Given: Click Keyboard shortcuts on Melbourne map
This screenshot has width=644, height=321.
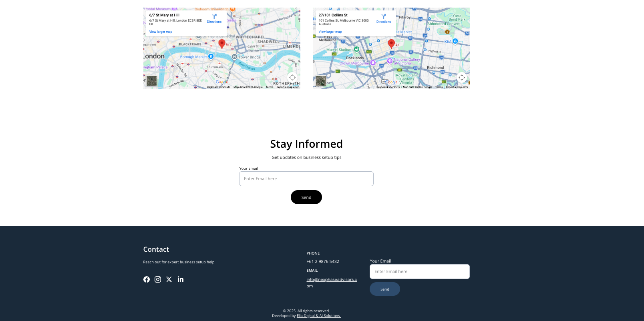Looking at the screenshot, I should click(388, 87).
